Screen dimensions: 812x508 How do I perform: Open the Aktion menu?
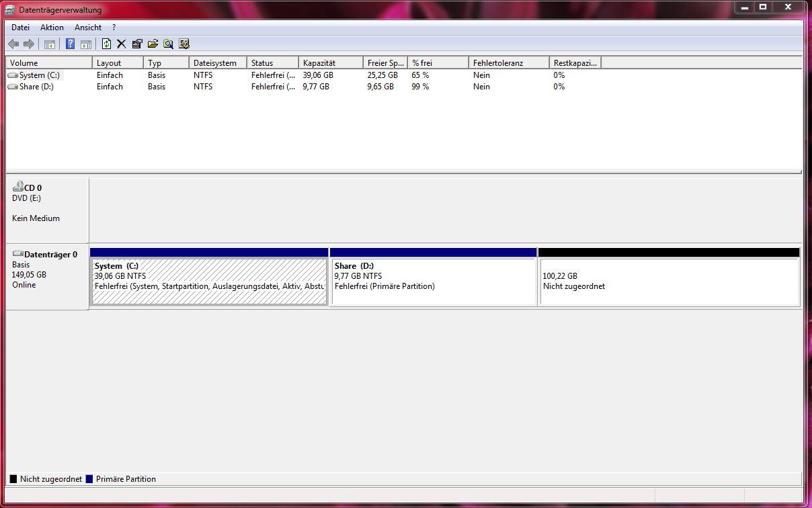click(x=52, y=28)
